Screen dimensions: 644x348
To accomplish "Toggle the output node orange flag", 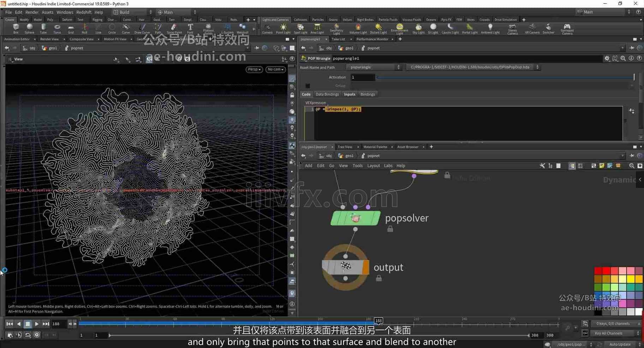I will click(x=365, y=267).
